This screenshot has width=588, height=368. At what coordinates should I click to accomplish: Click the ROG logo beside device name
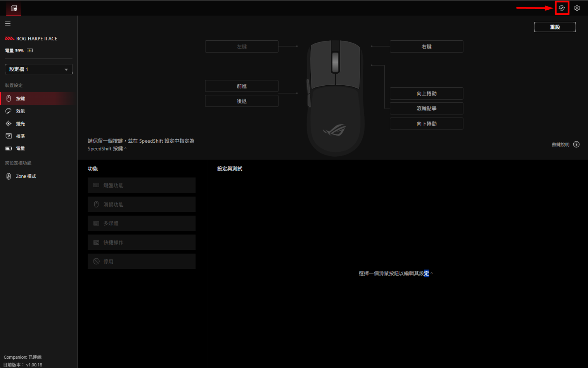10,38
